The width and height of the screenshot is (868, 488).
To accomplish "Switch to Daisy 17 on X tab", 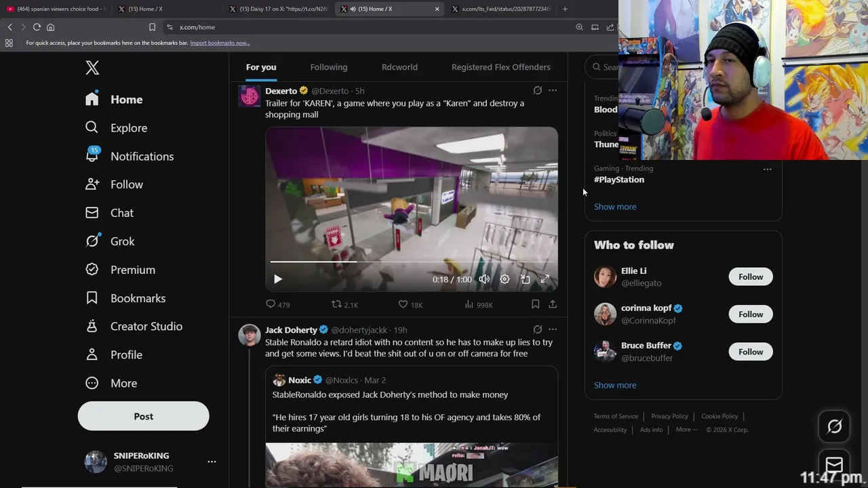I will (278, 9).
